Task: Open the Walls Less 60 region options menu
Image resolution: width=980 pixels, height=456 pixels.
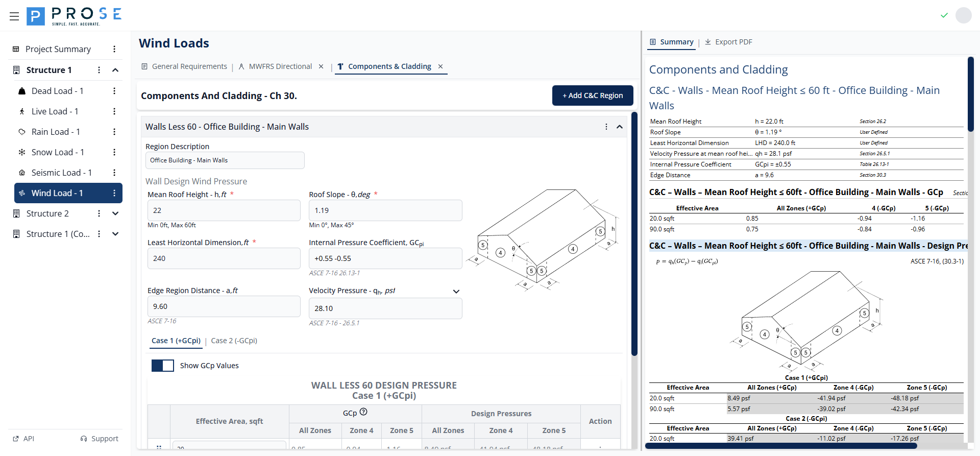Action: 606,127
